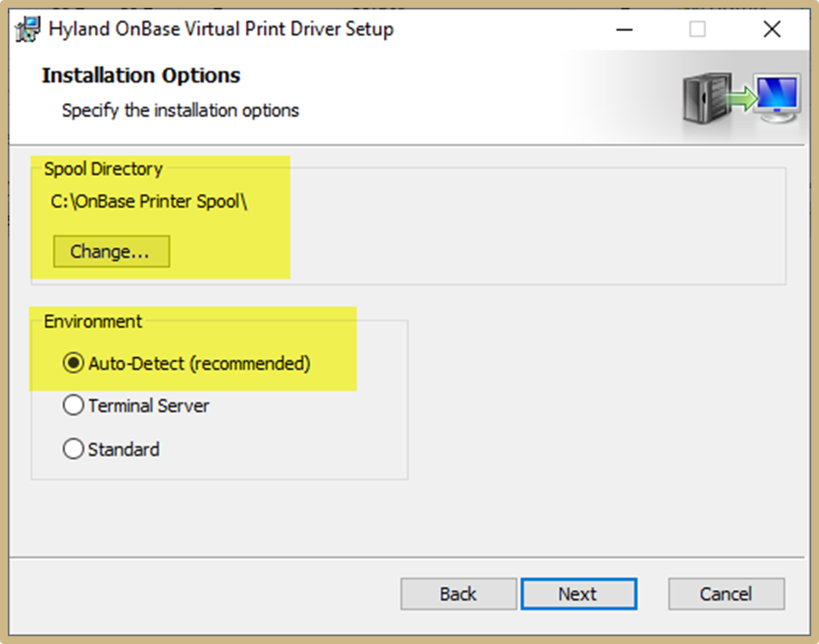Screen dimensions: 819x644
Task: Minimize the Virtual Print Driver Setup window
Action: click(624, 29)
